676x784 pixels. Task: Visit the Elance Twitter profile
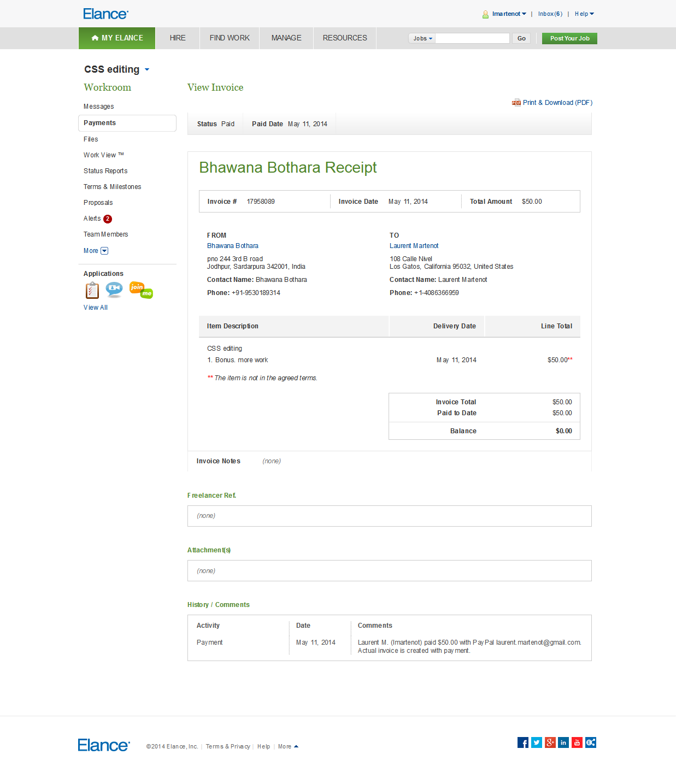click(537, 742)
